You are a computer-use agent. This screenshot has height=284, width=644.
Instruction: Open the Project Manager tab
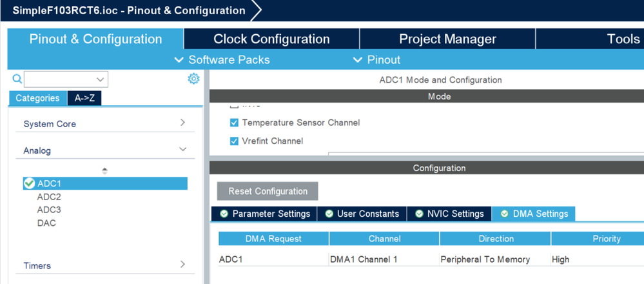[x=447, y=39]
